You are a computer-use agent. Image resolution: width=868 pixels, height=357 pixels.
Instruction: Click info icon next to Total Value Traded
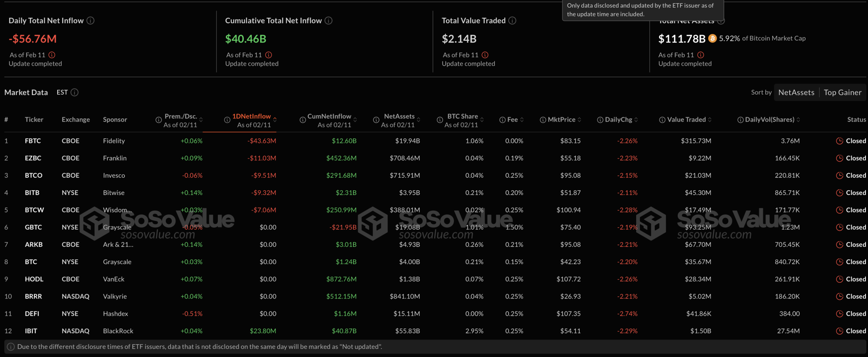click(512, 20)
